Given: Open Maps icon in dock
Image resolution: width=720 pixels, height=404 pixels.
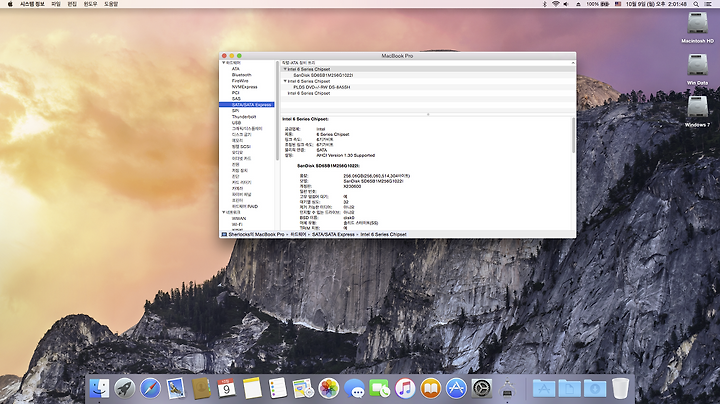Looking at the screenshot, I should (303, 388).
